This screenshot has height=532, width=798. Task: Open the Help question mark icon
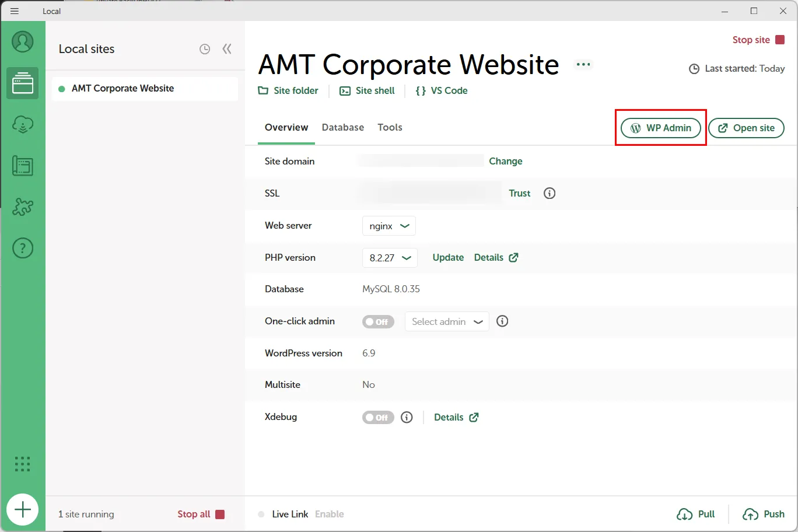click(x=23, y=249)
